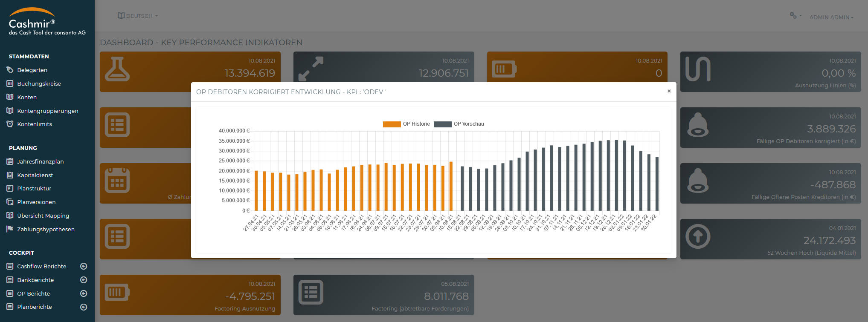
Task: Click the Belegarten tag icon
Action: (10, 70)
